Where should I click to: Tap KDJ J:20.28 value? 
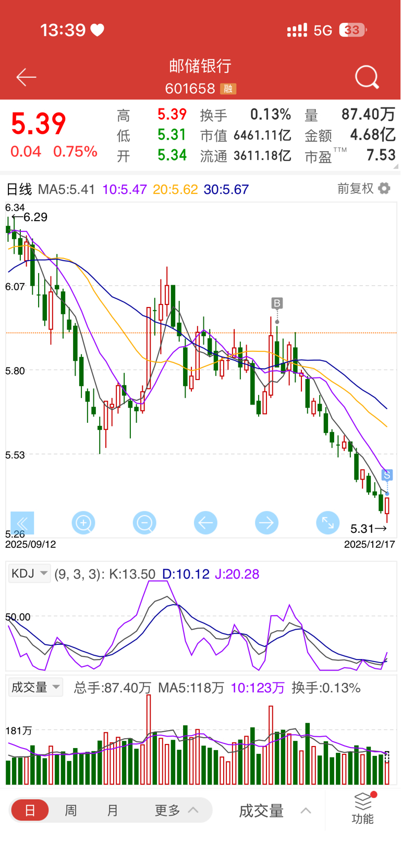point(237,574)
